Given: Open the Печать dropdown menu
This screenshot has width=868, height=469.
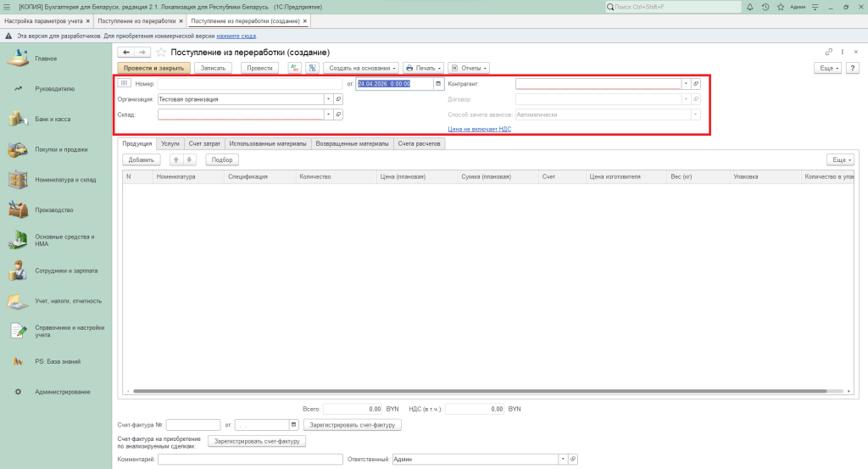Looking at the screenshot, I should click(423, 68).
